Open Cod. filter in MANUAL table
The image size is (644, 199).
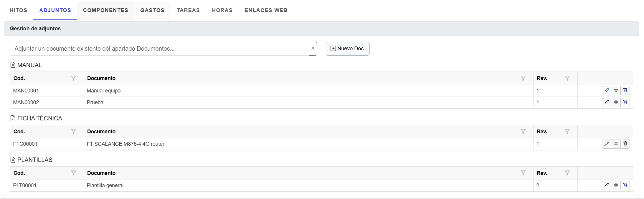(74, 78)
